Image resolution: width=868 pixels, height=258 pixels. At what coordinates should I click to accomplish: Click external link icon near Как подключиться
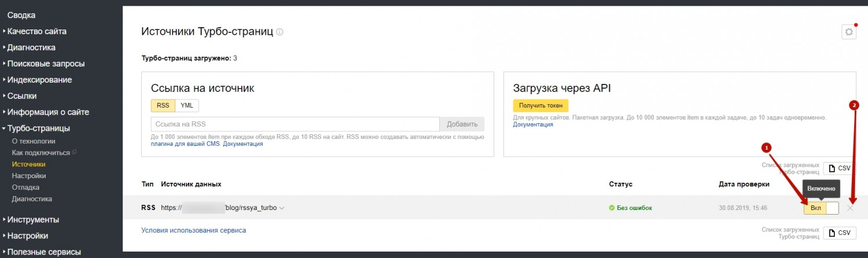coord(74,153)
